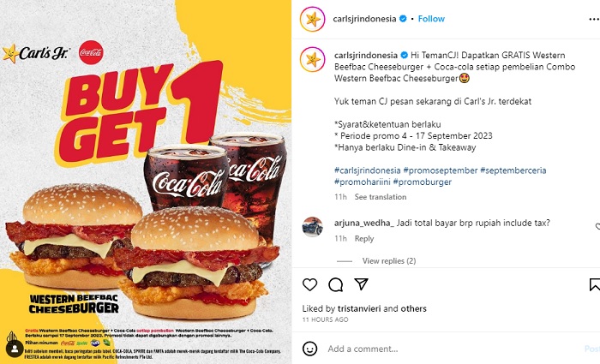The height and width of the screenshot is (364, 600).
Task: Open arjuna_wedha_ commenter profile picture
Action: 312,227
